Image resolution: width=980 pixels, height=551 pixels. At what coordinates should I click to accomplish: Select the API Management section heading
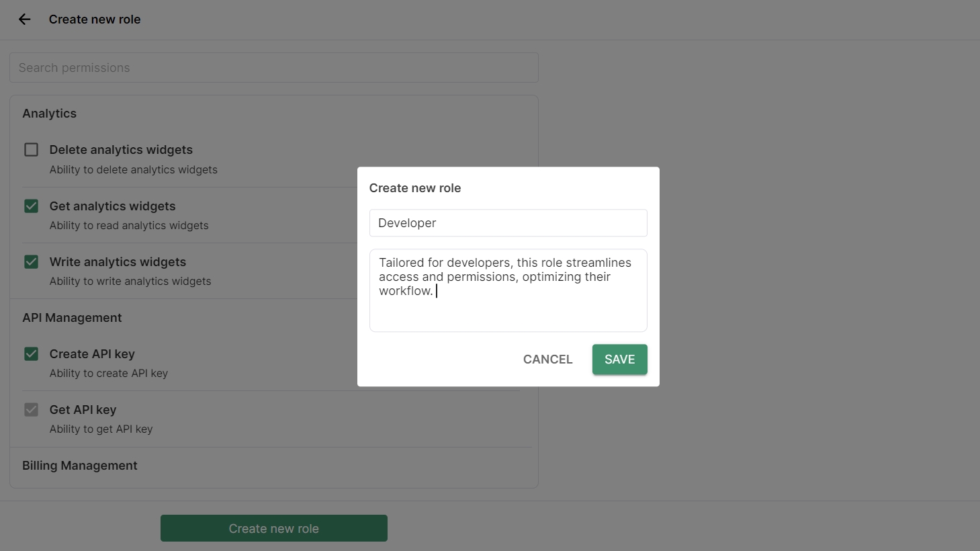(72, 318)
